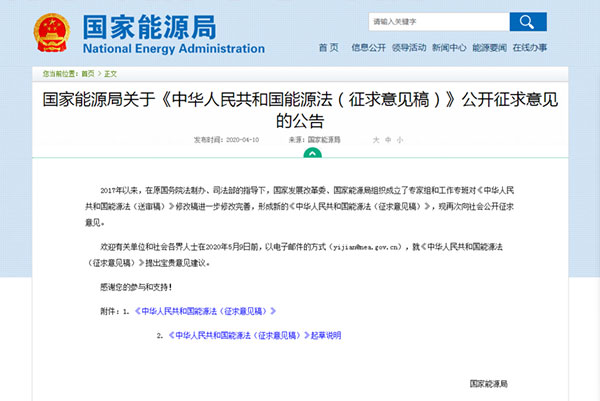600x401 pixels.
Task: Click the magnifying glass search button
Action: (528, 22)
